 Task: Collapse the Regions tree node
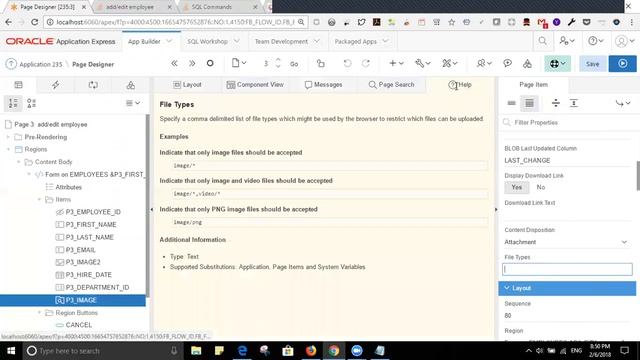(8, 149)
